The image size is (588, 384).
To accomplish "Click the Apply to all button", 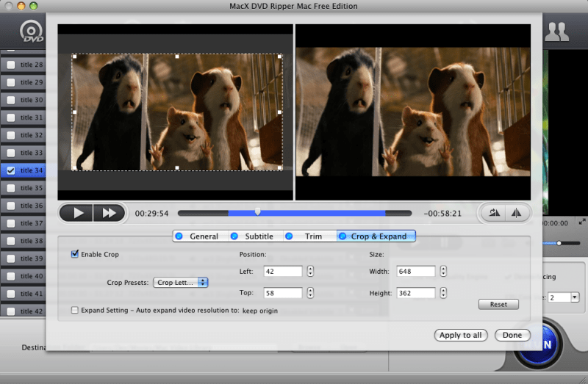I will (x=461, y=335).
